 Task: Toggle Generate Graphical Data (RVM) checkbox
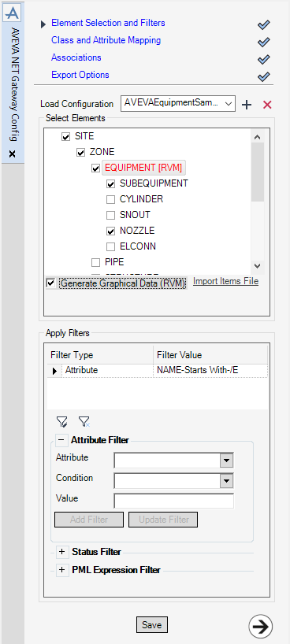[x=51, y=283]
